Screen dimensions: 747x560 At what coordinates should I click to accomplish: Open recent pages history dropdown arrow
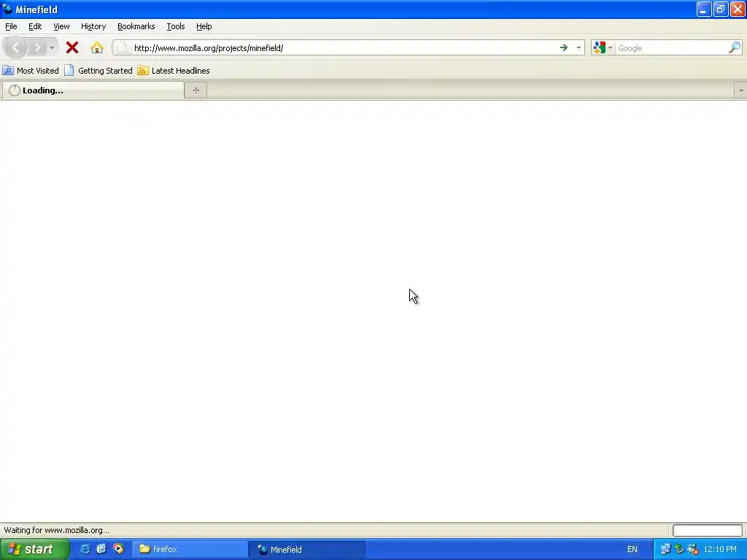(52, 48)
